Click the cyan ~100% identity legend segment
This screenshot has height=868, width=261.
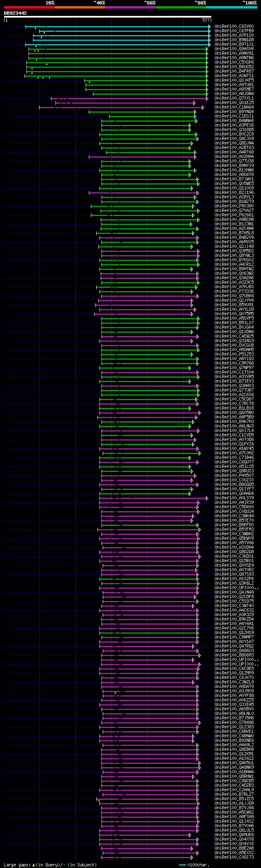click(231, 7)
